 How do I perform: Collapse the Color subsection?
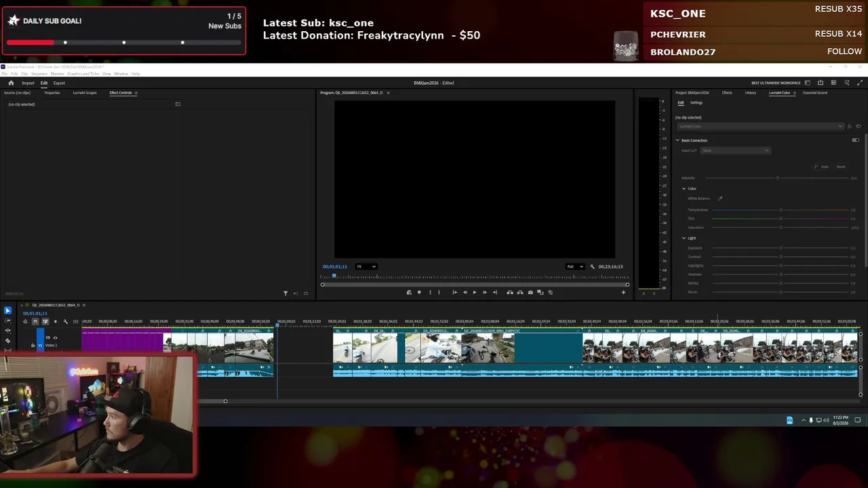coord(684,188)
